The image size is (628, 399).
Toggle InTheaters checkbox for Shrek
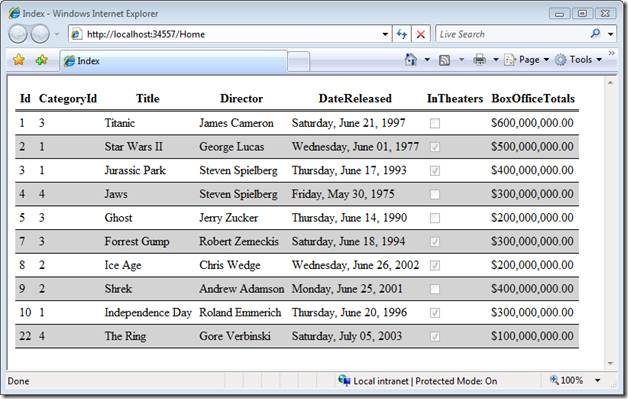(435, 289)
